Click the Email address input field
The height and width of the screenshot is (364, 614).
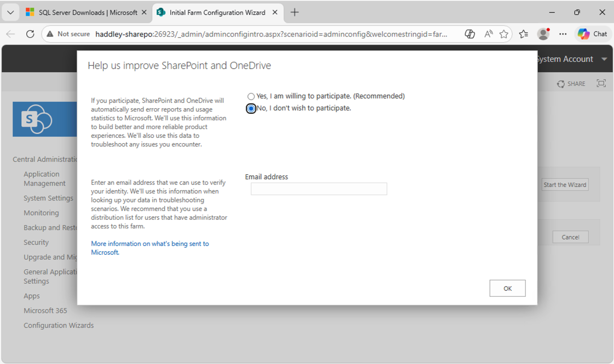318,189
